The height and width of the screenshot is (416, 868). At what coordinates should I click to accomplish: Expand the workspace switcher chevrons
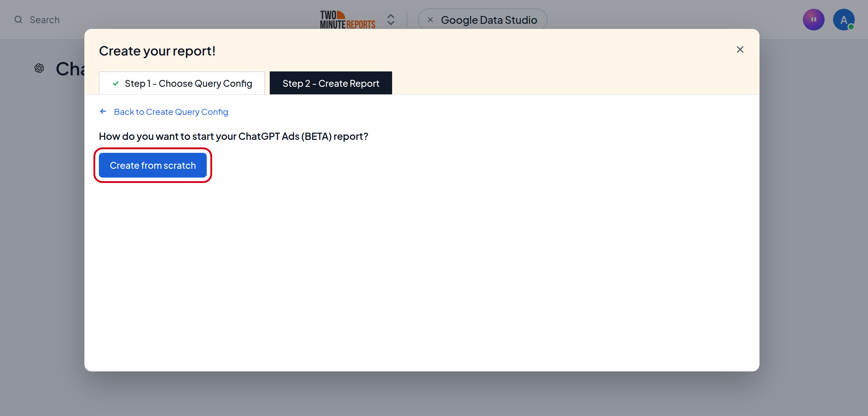pyautogui.click(x=391, y=20)
